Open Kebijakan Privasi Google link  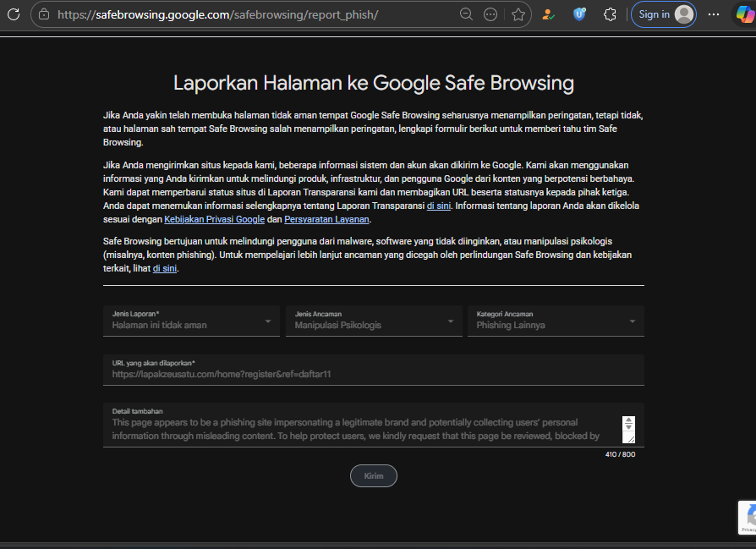pos(215,219)
